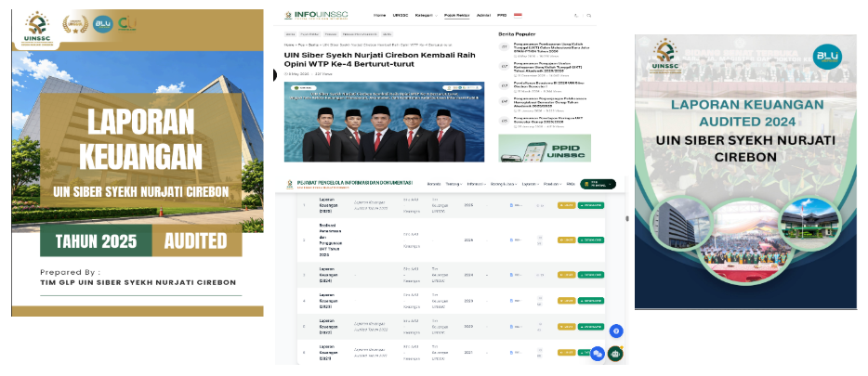868x376 pixels.
Task: Expand the Kategori dropdown in INFOUINSSC menu
Action: tap(427, 16)
